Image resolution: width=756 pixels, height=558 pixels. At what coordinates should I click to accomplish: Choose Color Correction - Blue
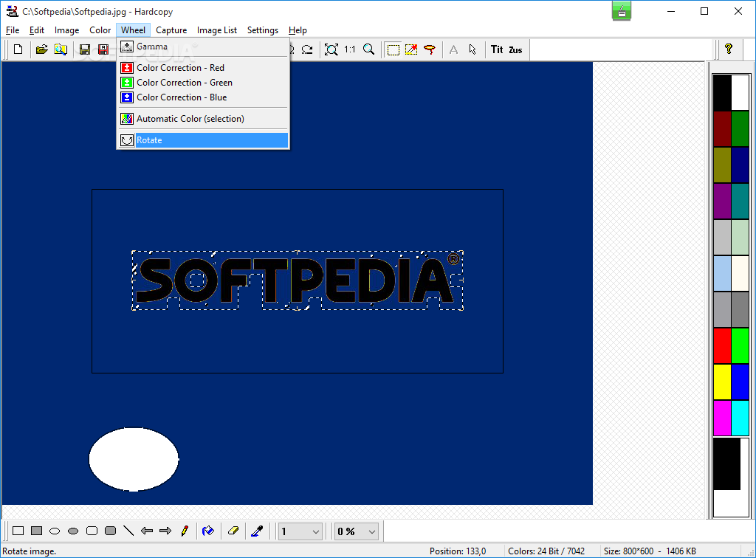point(203,97)
